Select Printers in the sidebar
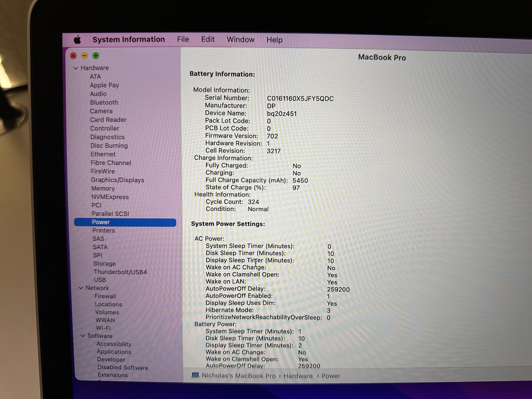Screen dimensions: 532x399 [103, 230]
